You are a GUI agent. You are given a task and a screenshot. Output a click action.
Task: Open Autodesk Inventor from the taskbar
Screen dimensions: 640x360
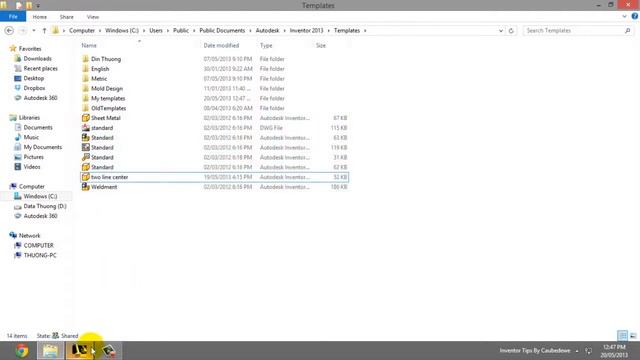point(80,351)
